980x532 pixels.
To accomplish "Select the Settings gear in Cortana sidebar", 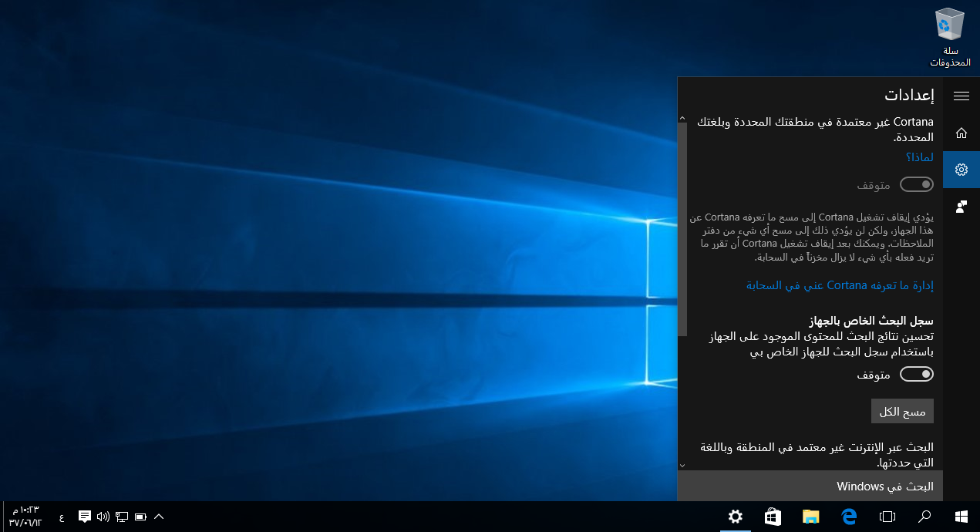I will point(961,170).
